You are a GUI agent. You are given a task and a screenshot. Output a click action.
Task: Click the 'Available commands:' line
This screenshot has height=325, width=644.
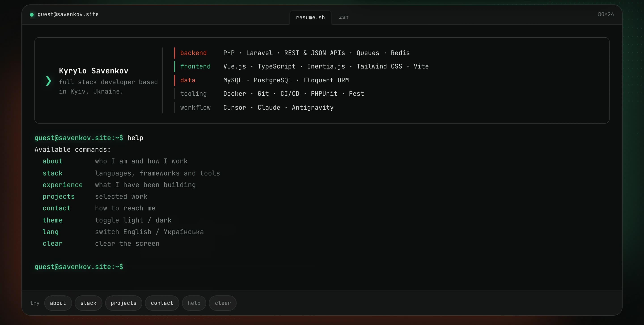tap(72, 149)
